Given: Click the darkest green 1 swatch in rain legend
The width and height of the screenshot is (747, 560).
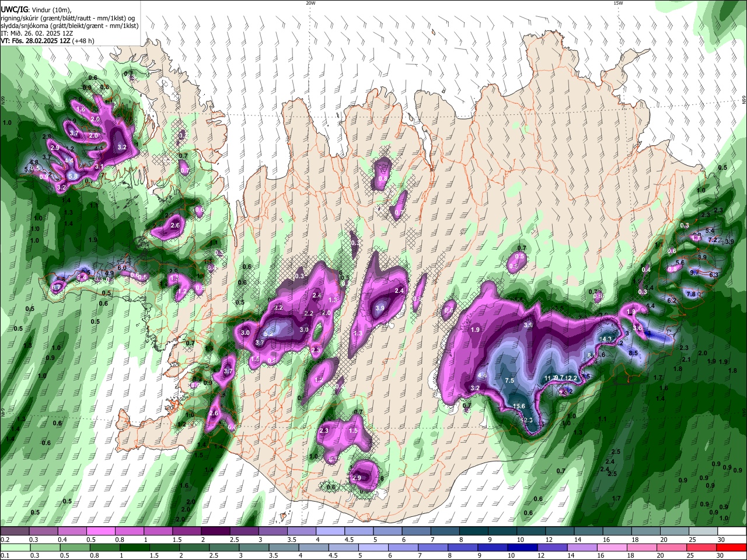Looking at the screenshot, I should 135,547.
